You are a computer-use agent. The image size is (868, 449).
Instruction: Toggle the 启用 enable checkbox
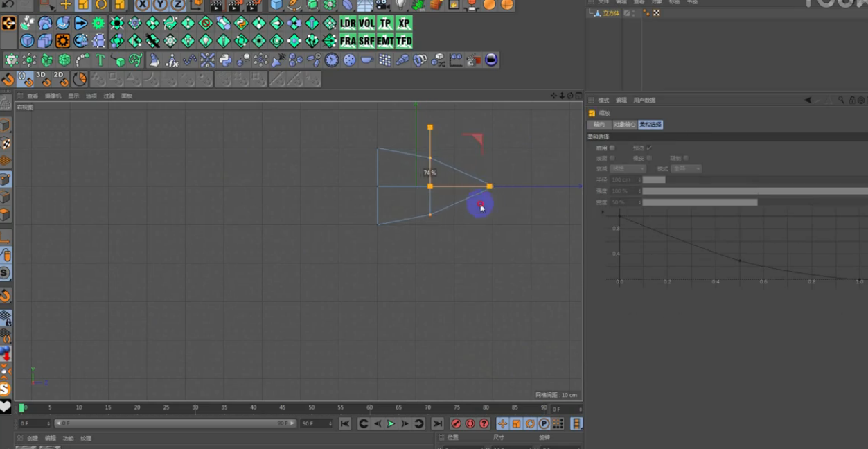click(x=612, y=148)
